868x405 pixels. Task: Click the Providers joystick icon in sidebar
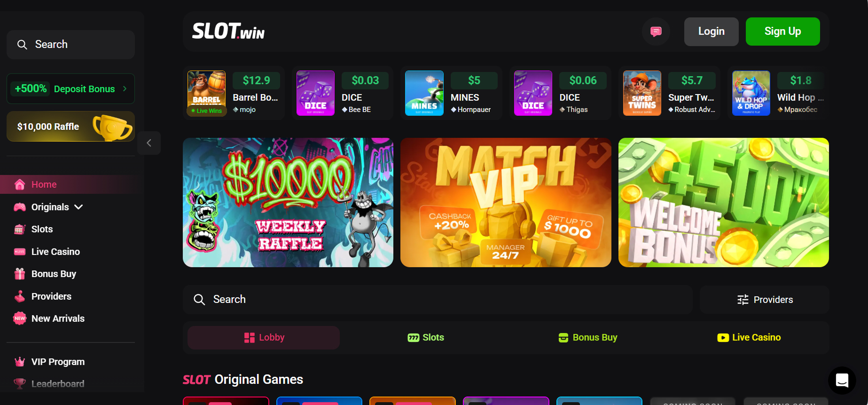pyautogui.click(x=20, y=296)
